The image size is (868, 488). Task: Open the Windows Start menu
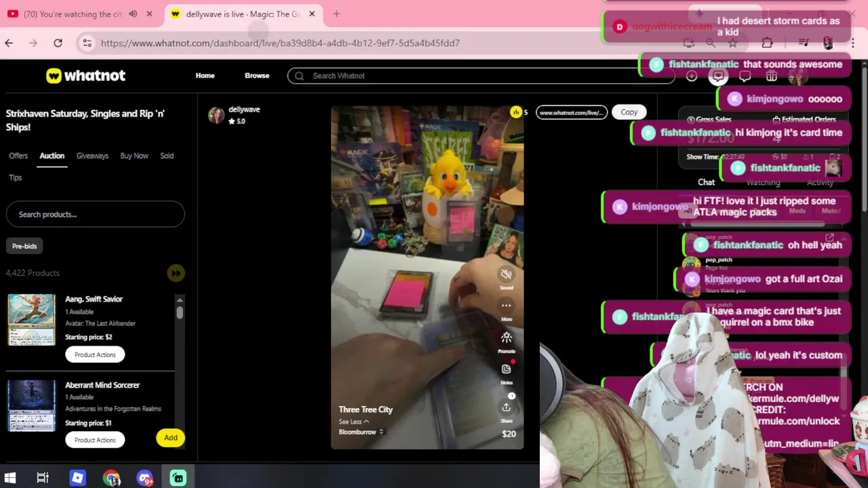tap(10, 478)
